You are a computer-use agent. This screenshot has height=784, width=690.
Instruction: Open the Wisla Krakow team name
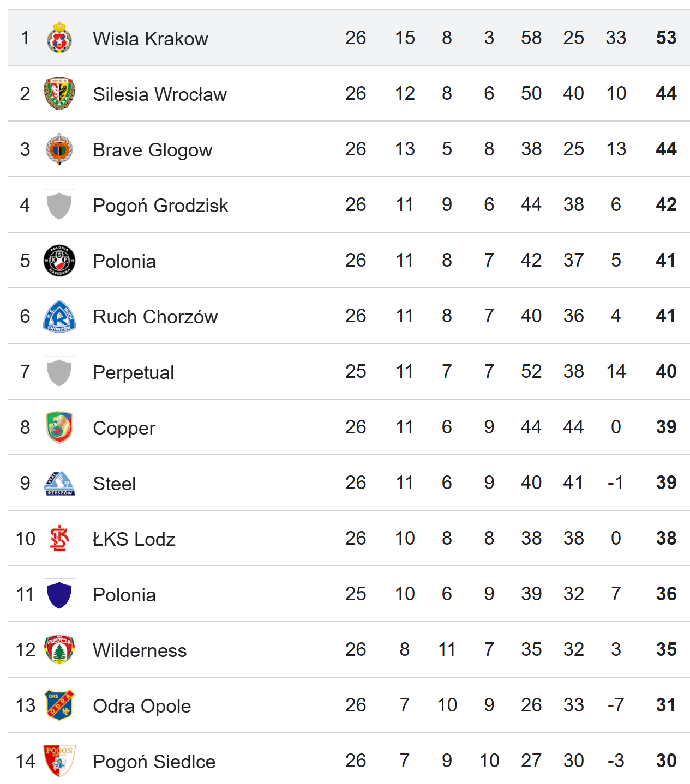coord(151,39)
